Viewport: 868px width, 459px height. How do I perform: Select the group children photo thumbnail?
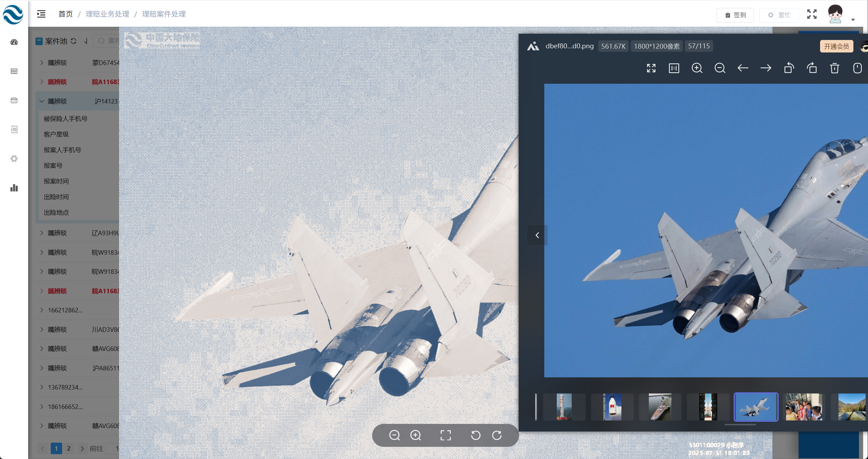pyautogui.click(x=804, y=407)
